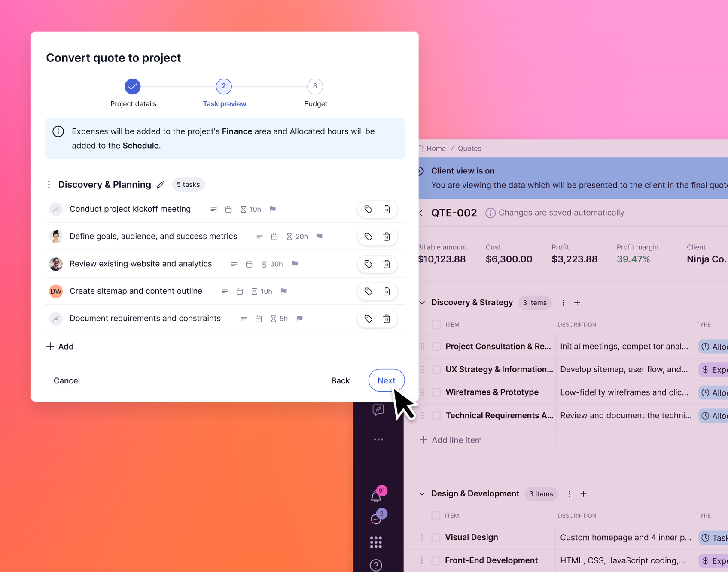This screenshot has height=572, width=728.
Task: Open tags for Review existing website task
Action: pos(368,264)
